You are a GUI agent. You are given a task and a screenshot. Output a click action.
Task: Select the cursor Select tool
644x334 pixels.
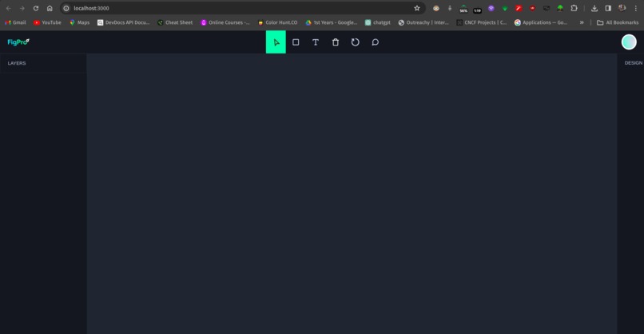[276, 42]
